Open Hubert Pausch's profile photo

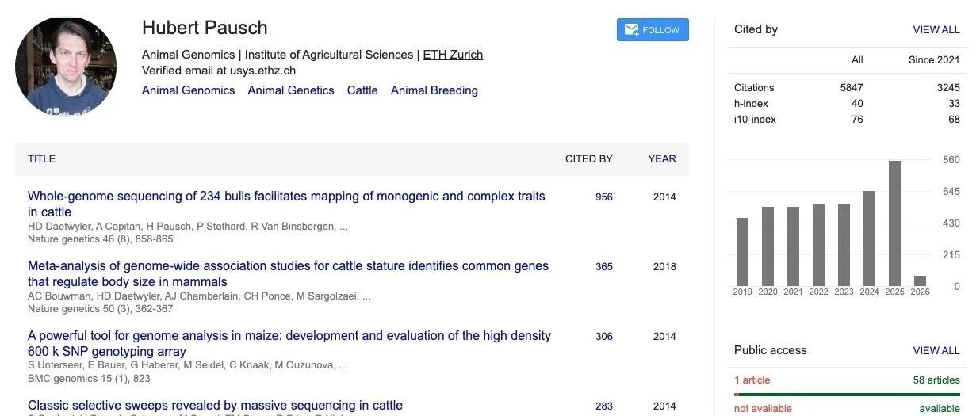(66, 67)
